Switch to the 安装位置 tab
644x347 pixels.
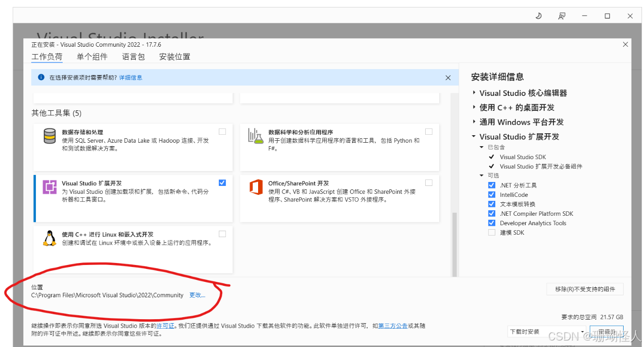tap(175, 57)
